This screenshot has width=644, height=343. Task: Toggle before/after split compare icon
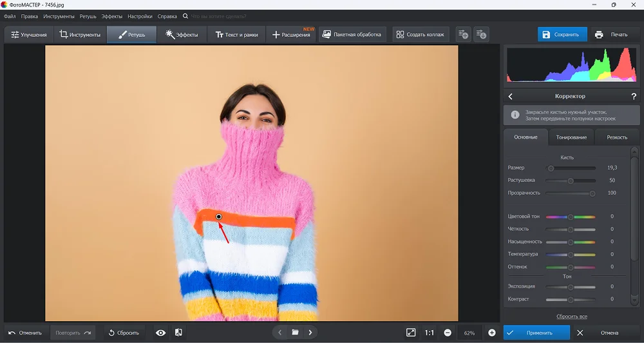click(178, 333)
